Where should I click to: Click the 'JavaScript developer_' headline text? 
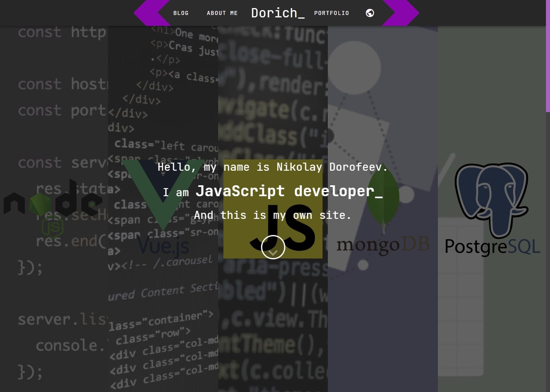[x=289, y=191]
